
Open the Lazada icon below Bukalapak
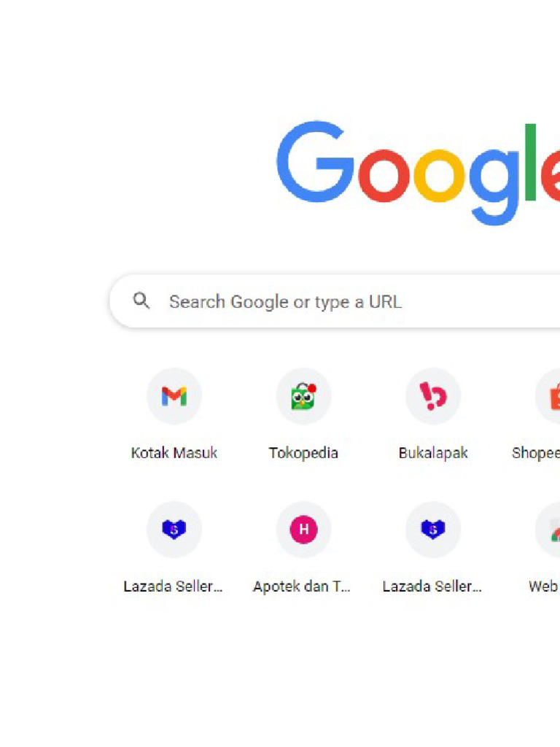coord(433,530)
